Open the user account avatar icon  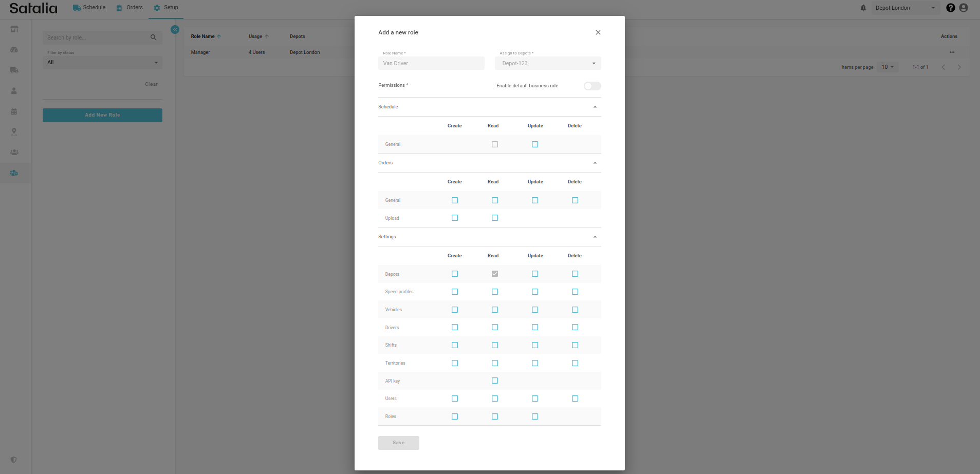[x=964, y=8]
